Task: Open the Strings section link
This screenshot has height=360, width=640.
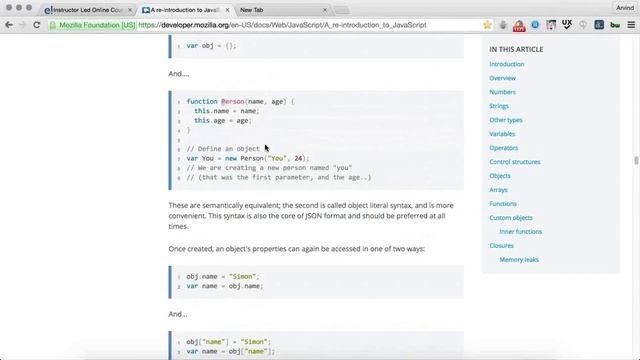Action: (x=499, y=106)
